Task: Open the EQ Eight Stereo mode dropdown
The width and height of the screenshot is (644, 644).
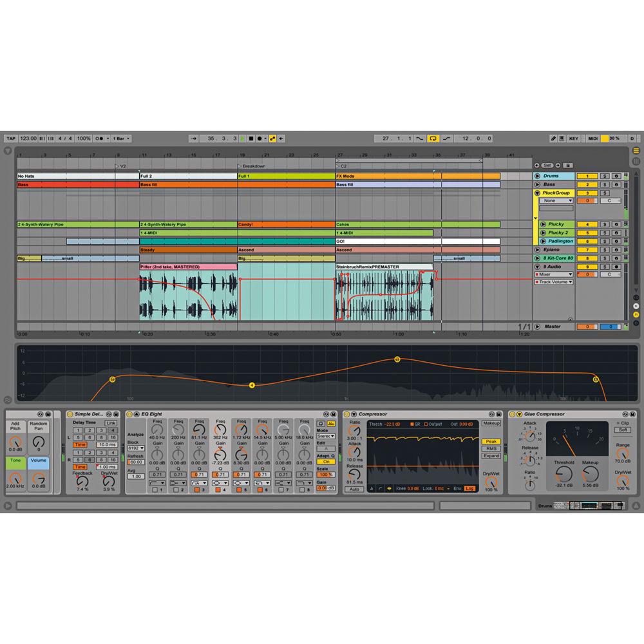Action: tap(325, 437)
